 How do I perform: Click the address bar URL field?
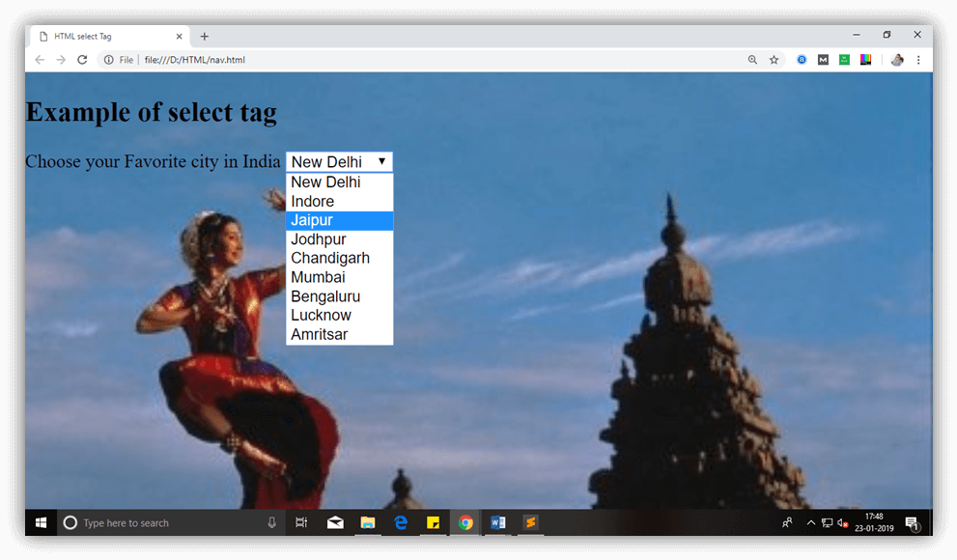pyautogui.click(x=435, y=60)
